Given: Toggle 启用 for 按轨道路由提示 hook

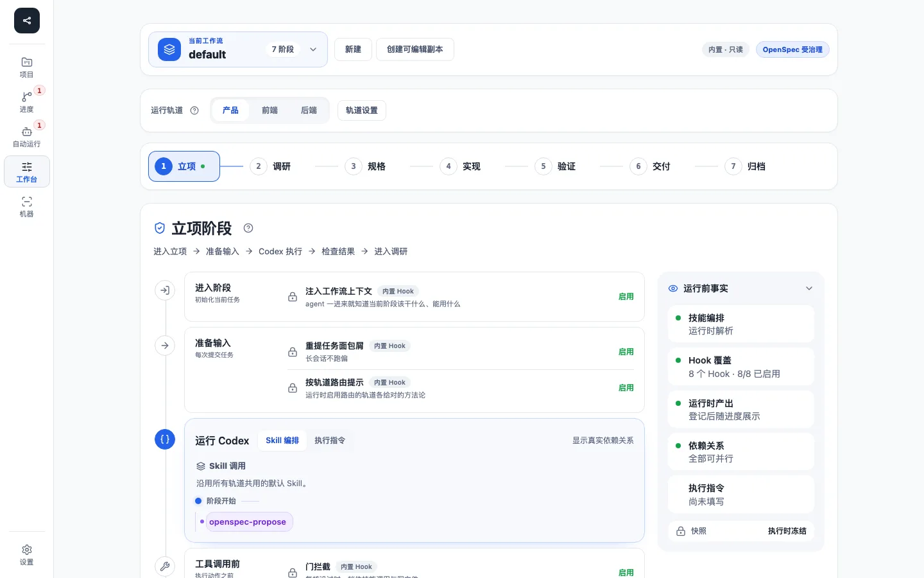Looking at the screenshot, I should (626, 388).
